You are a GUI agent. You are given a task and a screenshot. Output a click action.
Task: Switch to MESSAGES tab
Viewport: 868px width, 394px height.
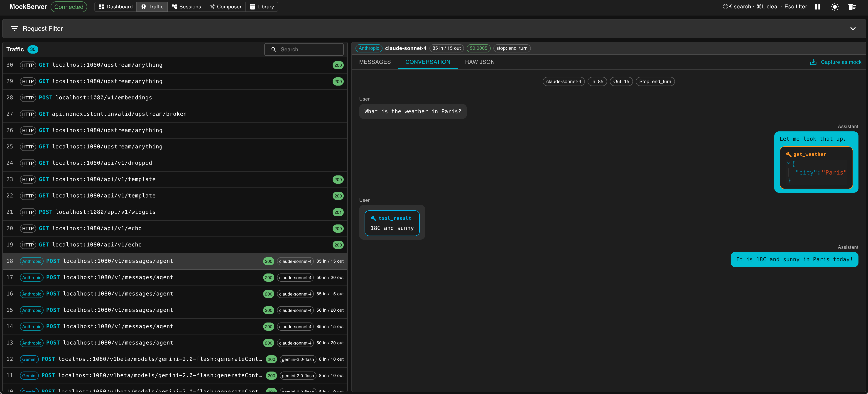click(x=375, y=62)
